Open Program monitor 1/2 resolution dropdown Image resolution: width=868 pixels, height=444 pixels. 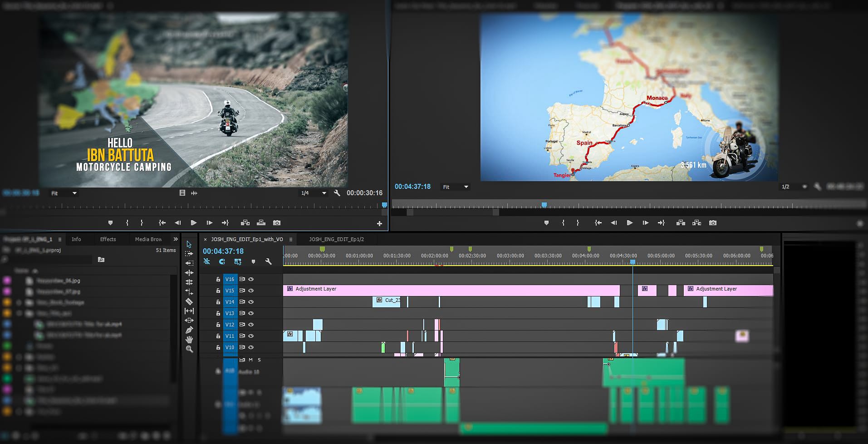(x=794, y=187)
